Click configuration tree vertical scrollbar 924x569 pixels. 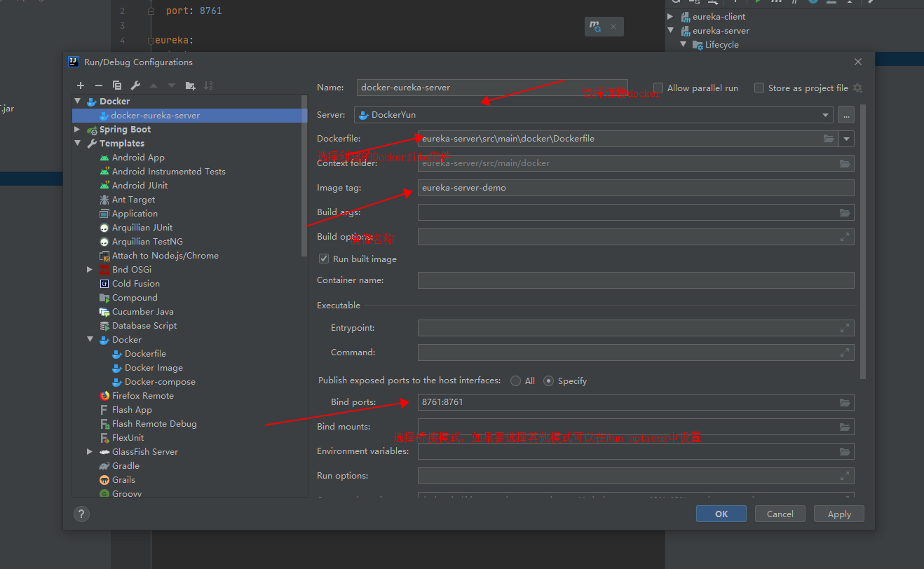304,175
